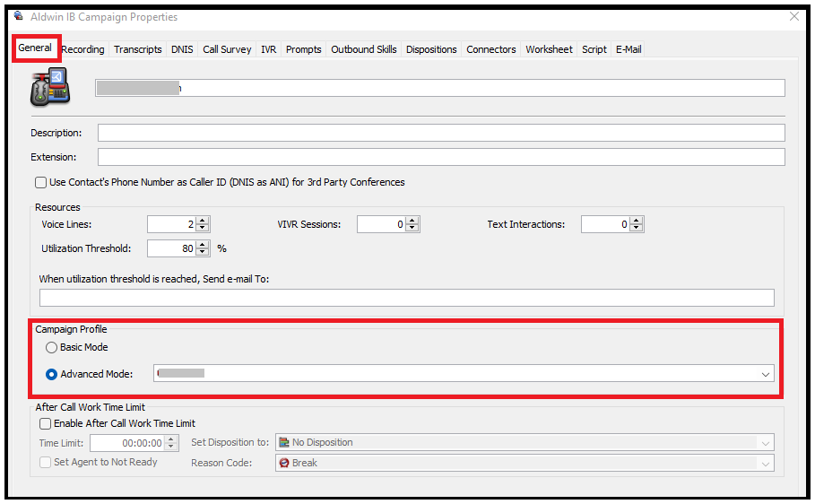
Task: Increase Text Interactions value
Action: [637, 221]
